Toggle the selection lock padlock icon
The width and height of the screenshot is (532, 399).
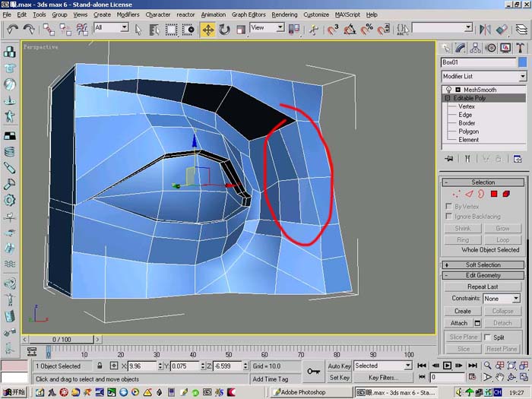tap(100, 366)
